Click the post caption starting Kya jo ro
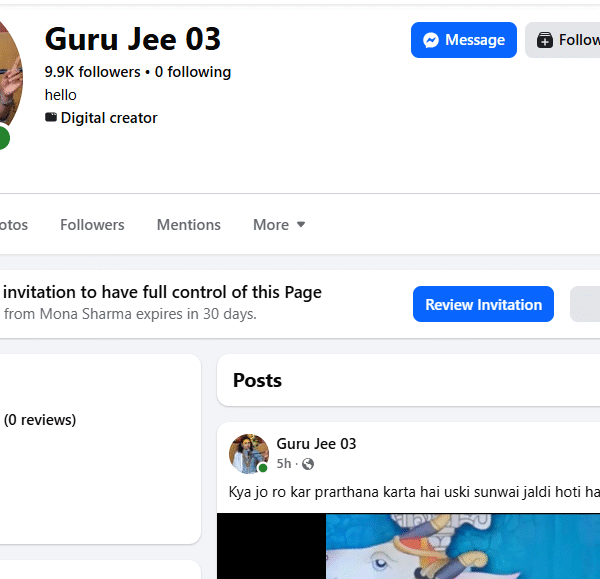The width and height of the screenshot is (600, 579). 414,492
